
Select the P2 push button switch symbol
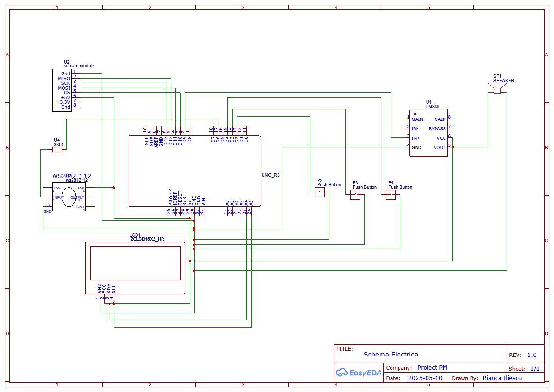point(319,192)
